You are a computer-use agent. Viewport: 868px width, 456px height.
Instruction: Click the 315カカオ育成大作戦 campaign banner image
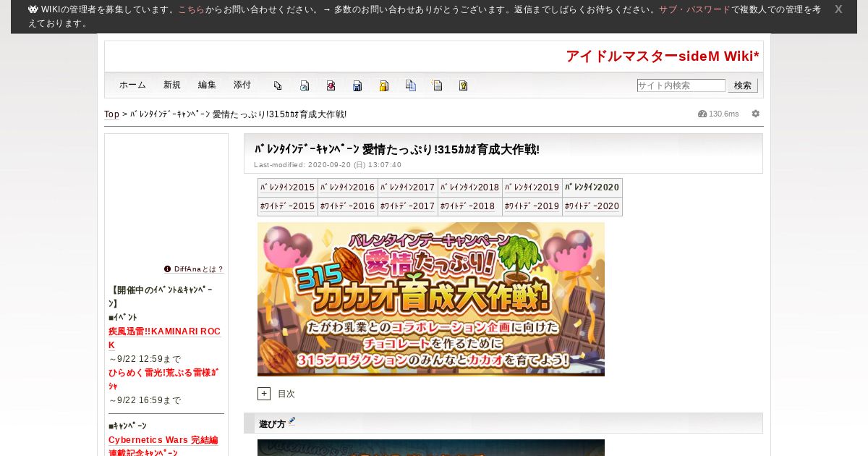click(x=431, y=299)
